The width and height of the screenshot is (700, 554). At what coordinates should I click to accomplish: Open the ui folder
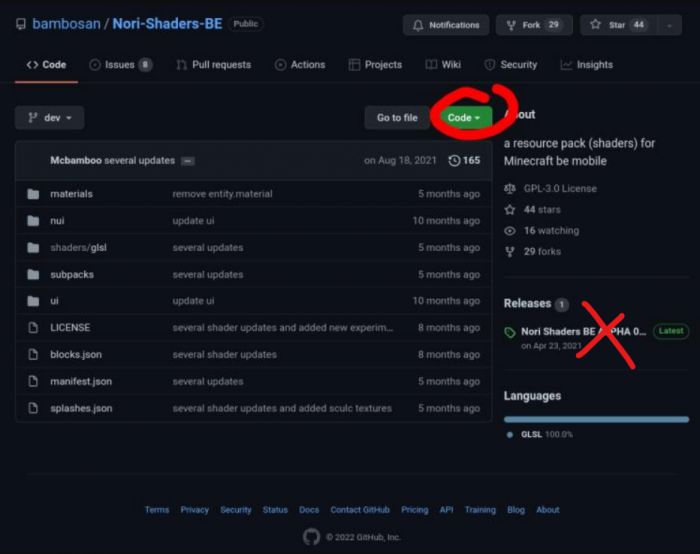(54, 301)
